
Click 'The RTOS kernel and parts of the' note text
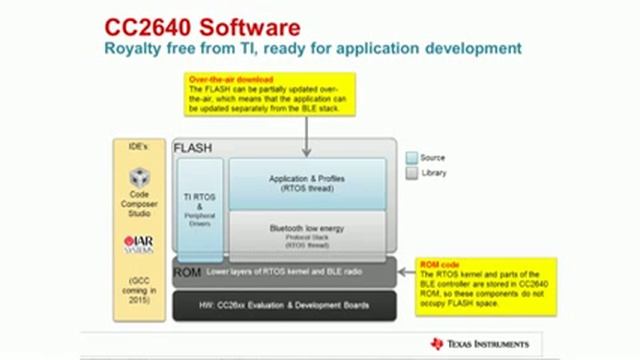[484, 289]
